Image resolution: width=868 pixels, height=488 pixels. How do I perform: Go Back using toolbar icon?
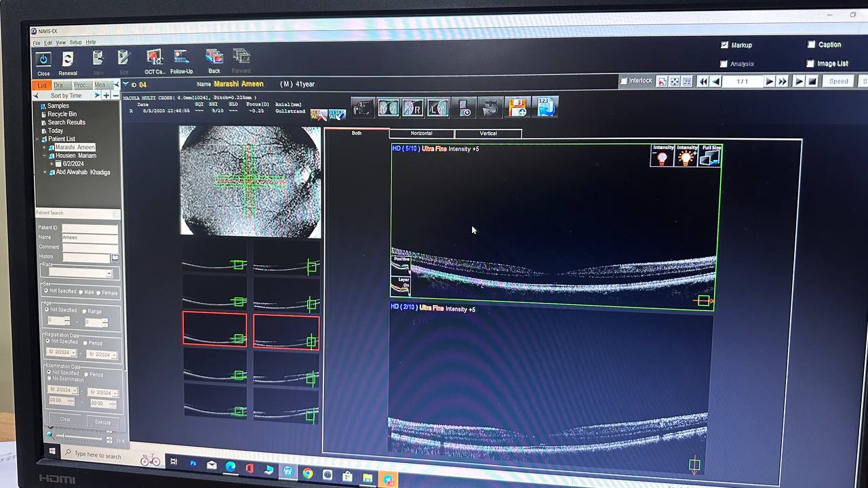[x=214, y=57]
